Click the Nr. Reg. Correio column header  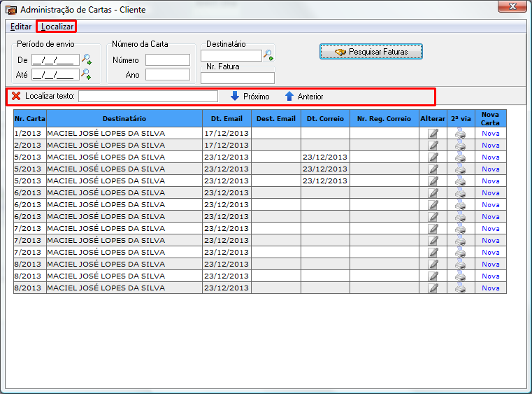pos(384,118)
